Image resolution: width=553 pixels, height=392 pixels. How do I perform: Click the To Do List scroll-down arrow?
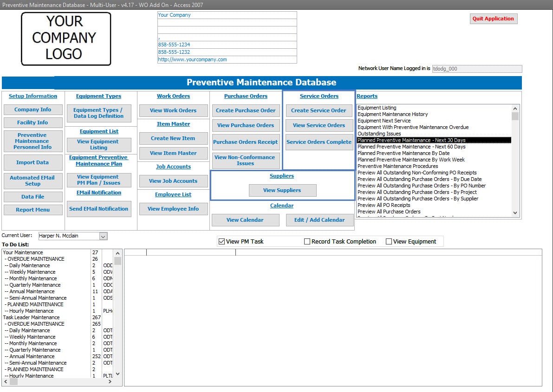[x=118, y=374]
